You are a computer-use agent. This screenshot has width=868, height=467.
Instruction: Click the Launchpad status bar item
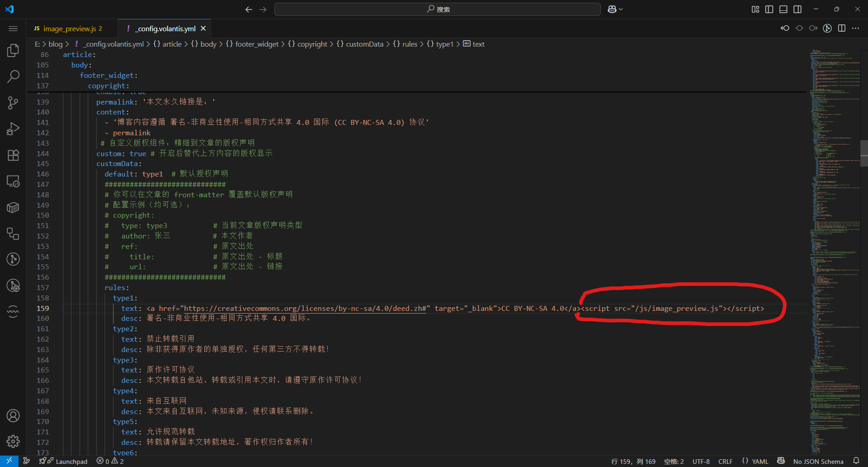(64, 461)
